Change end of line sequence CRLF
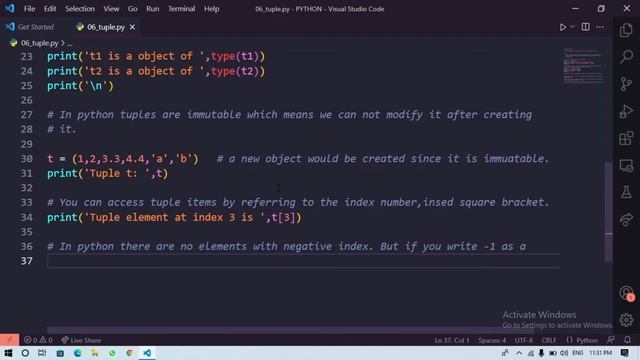This screenshot has width=640, height=360. pos(549,340)
